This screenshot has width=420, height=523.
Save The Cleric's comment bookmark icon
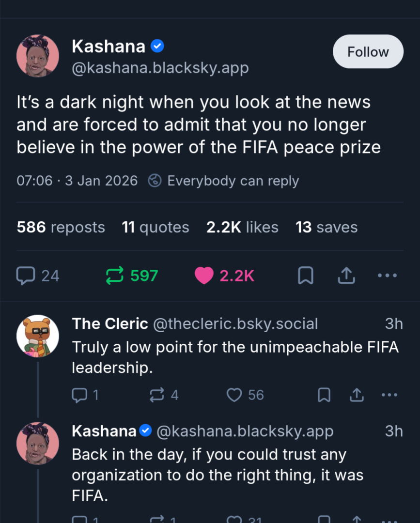pos(324,395)
